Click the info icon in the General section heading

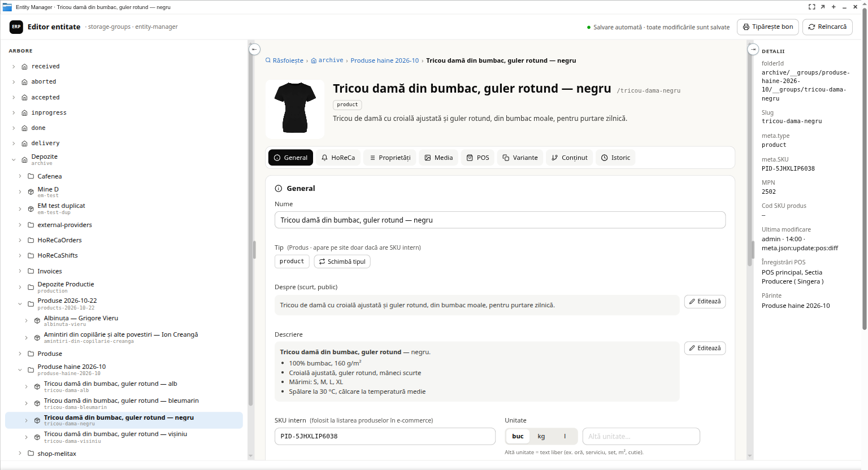click(278, 189)
